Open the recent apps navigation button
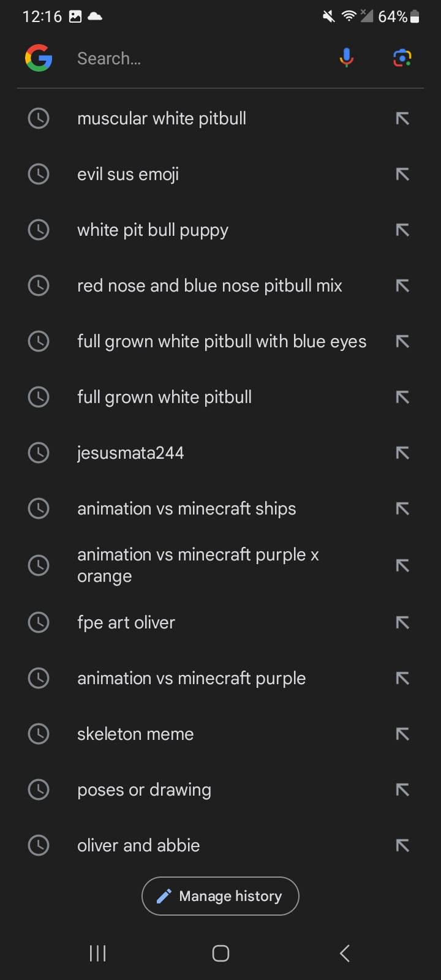The height and width of the screenshot is (980, 441). (98, 953)
